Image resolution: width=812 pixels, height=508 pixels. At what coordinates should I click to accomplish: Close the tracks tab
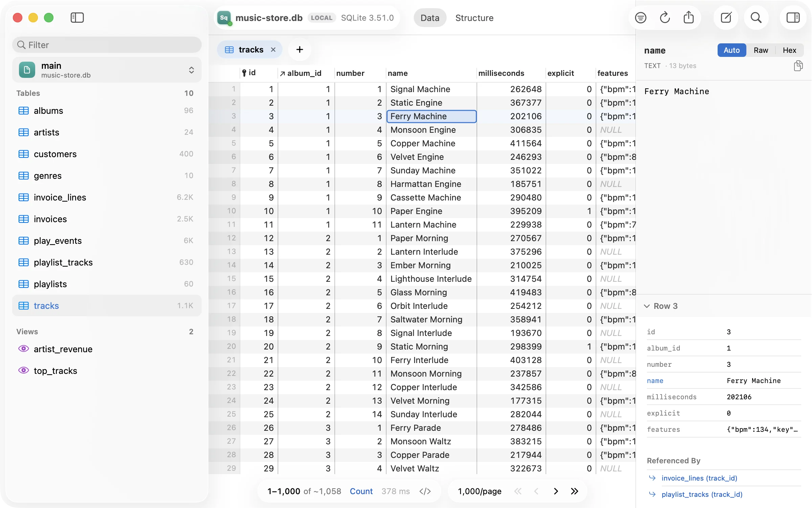tap(273, 50)
